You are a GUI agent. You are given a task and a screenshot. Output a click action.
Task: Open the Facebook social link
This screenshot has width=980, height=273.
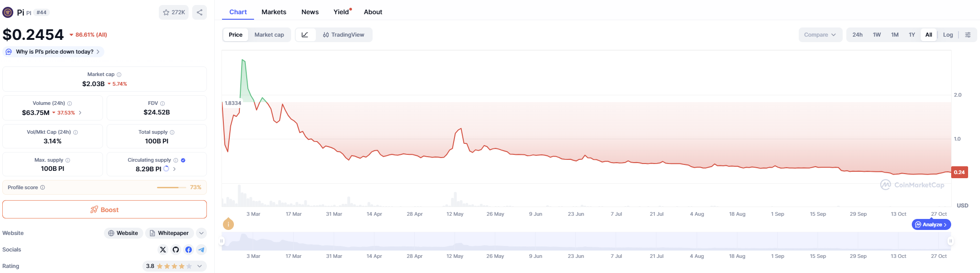click(x=189, y=250)
